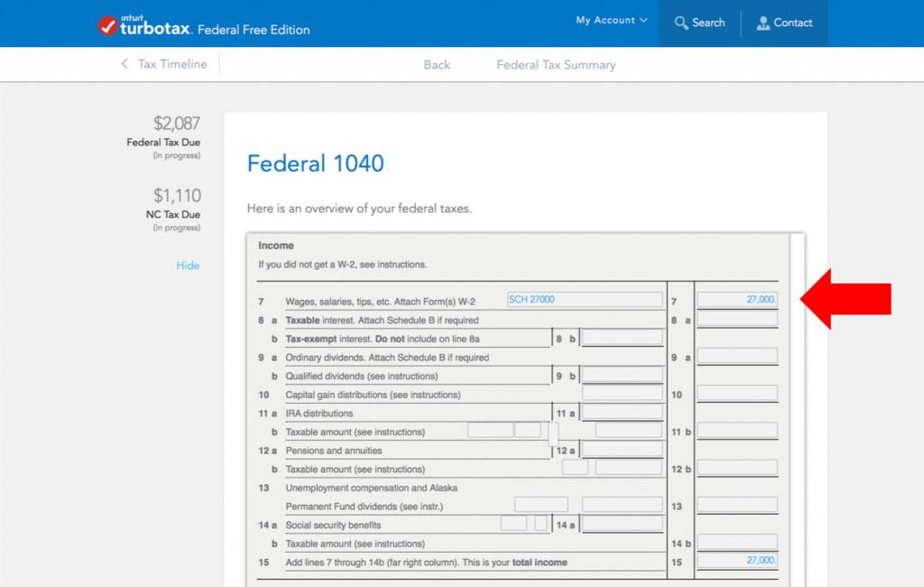Click the TurboTax checkmark logo
This screenshot has height=587, width=924.
click(x=108, y=24)
